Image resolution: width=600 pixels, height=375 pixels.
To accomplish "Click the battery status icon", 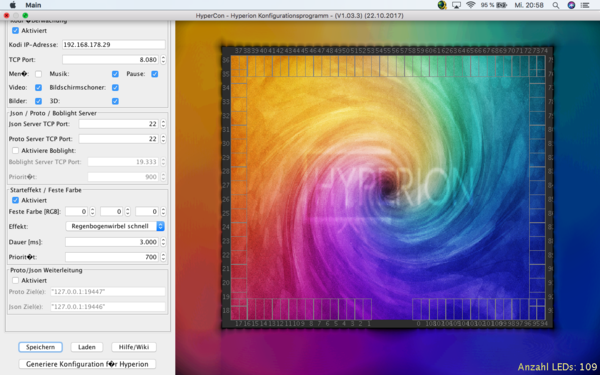I will (502, 5).
